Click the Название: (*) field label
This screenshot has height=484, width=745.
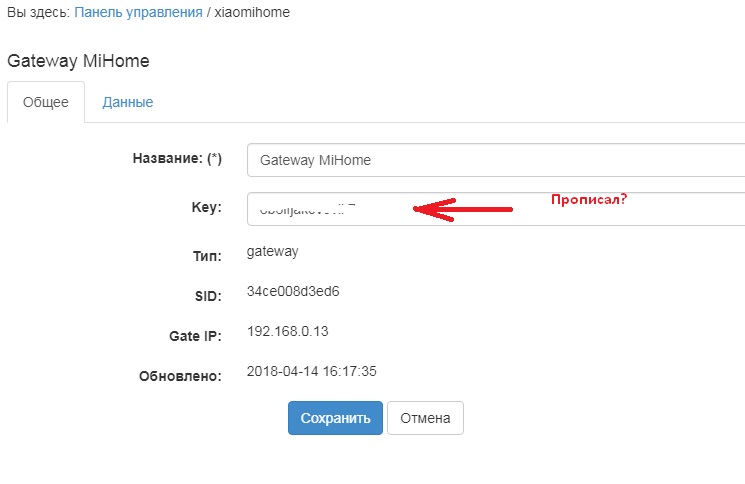(177, 159)
